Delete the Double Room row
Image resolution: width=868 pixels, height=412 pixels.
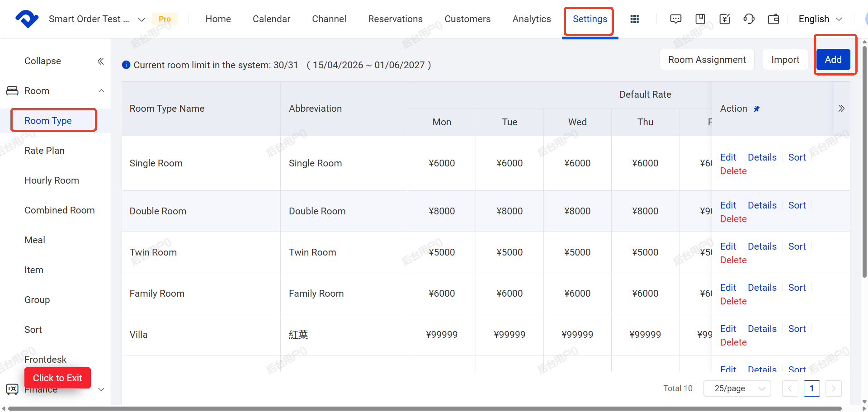(x=733, y=219)
